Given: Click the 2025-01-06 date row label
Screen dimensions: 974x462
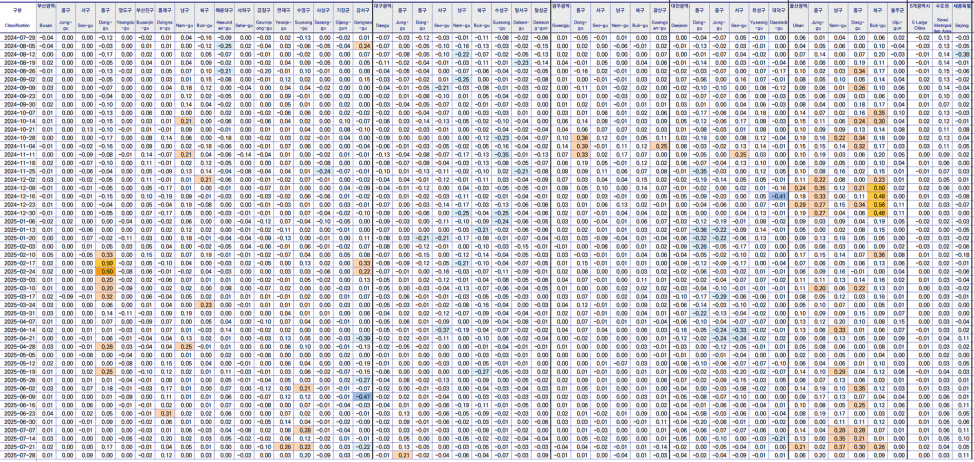Looking at the screenshot, I should (x=17, y=221).
